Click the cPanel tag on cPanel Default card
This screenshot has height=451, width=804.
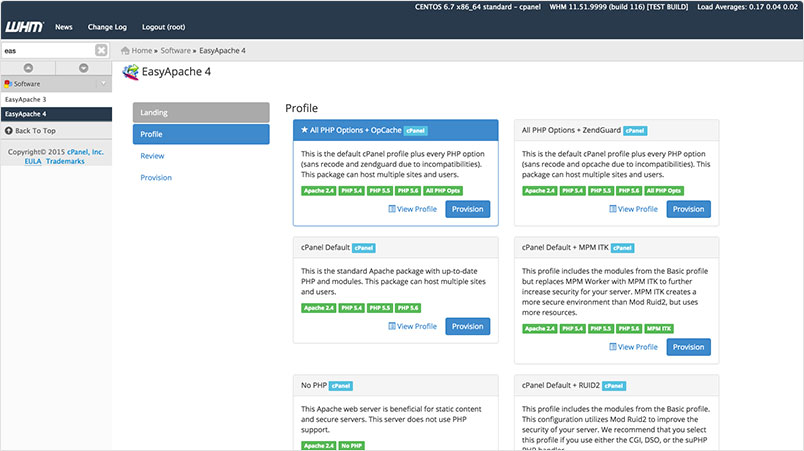(x=364, y=248)
